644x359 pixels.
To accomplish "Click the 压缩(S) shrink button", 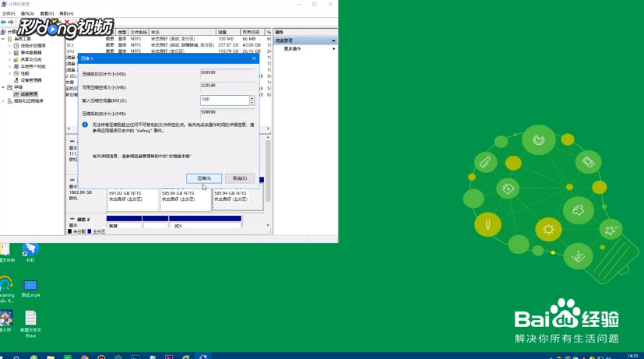I will (x=204, y=178).
